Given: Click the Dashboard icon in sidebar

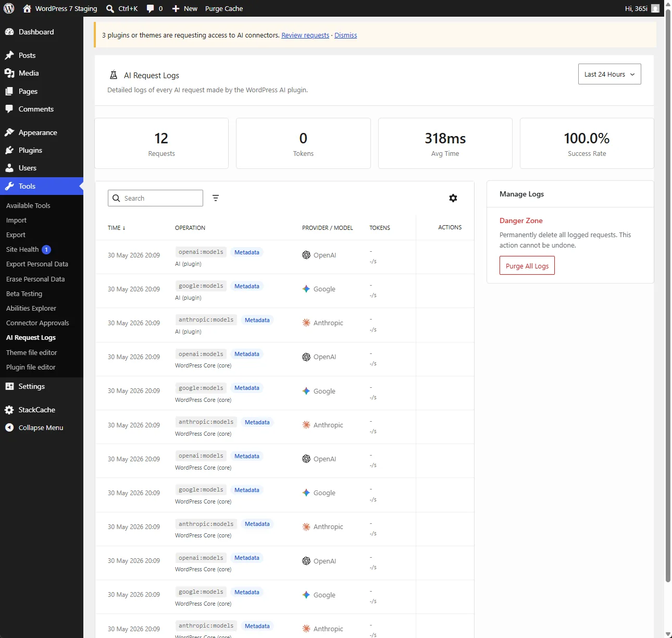Looking at the screenshot, I should click(9, 32).
